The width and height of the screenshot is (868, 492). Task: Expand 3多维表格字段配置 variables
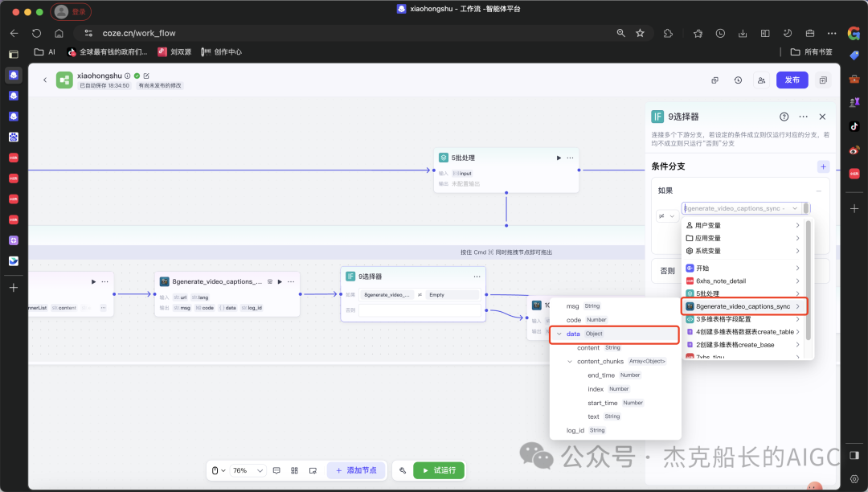coord(743,319)
